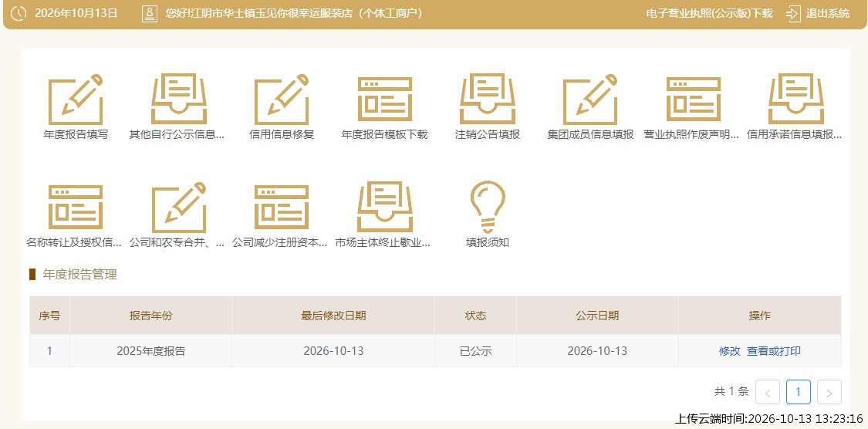The width and height of the screenshot is (868, 429).
Task: Click the greeting with the shop name
Action: (294, 13)
